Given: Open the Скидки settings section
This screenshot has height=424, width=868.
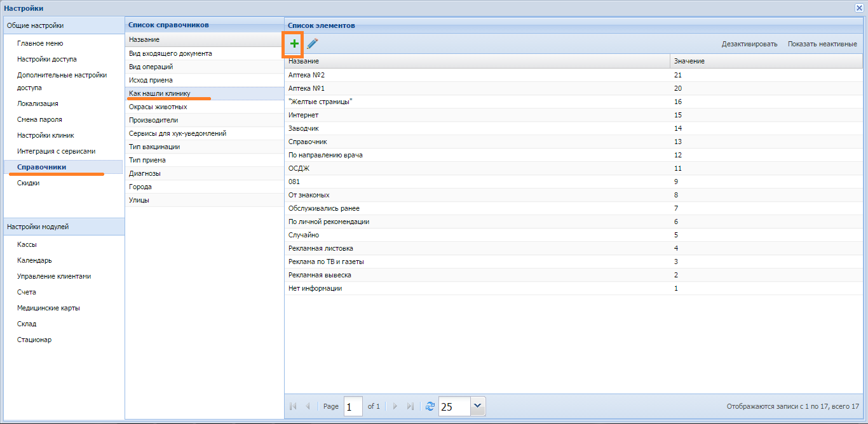Looking at the screenshot, I should coord(29,183).
